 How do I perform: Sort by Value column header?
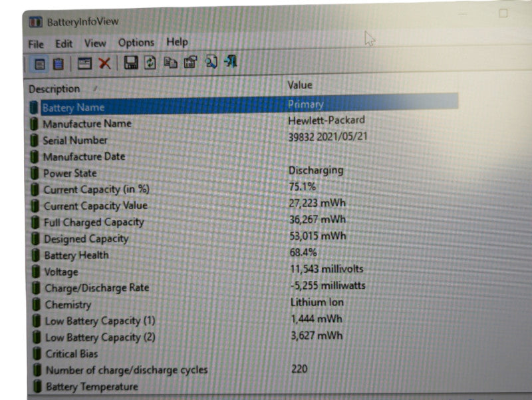point(300,85)
